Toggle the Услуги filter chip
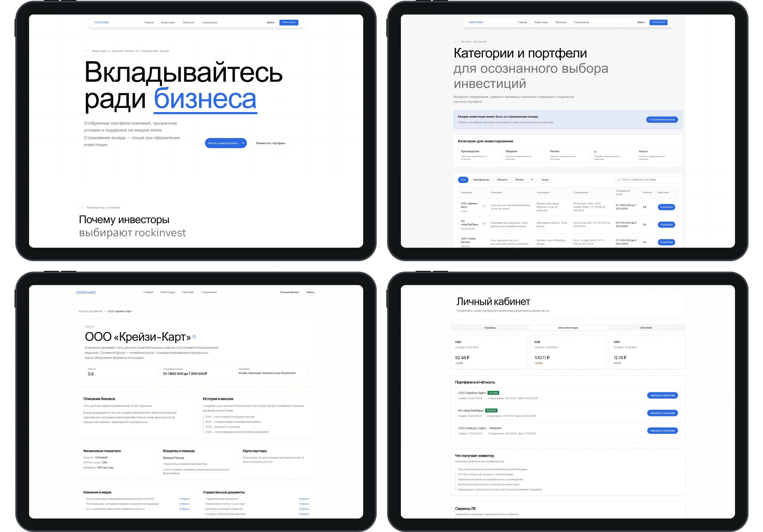The image size is (763, 532). coord(545,180)
